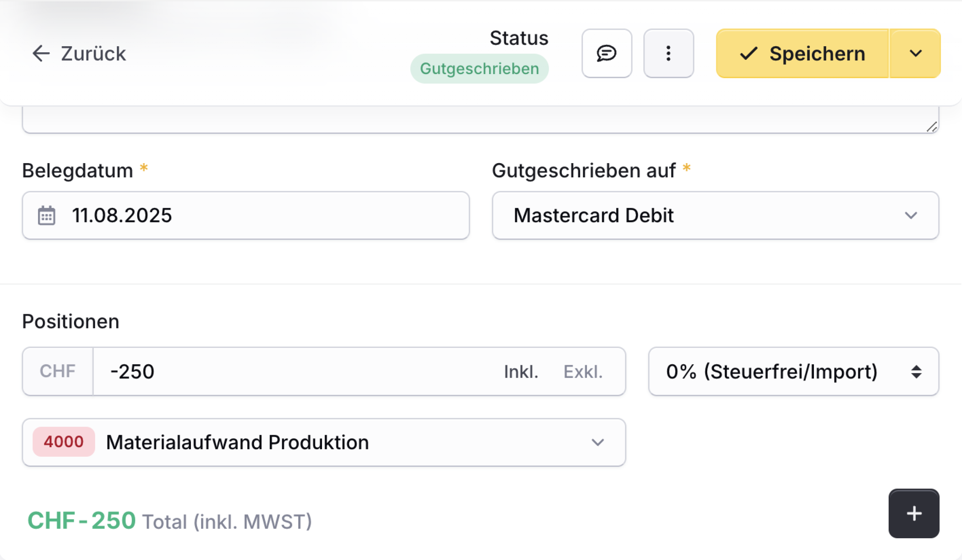Open the comments speech bubble icon
The width and height of the screenshot is (962, 560).
pyautogui.click(x=607, y=53)
